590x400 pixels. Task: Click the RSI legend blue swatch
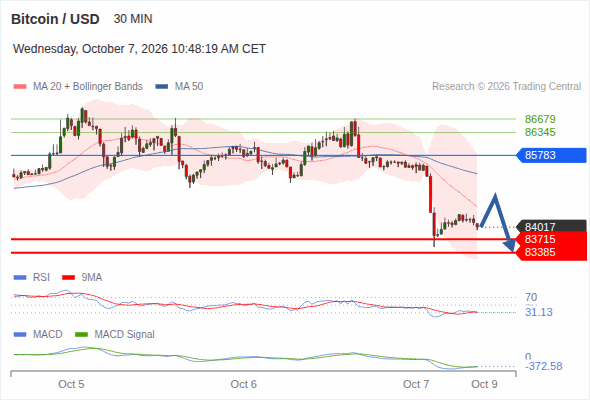pos(20,278)
